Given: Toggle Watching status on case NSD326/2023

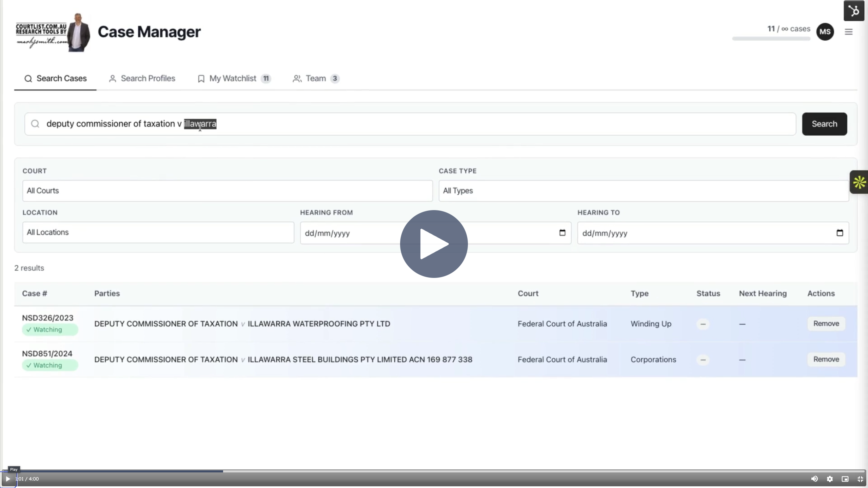Looking at the screenshot, I should click(x=50, y=329).
